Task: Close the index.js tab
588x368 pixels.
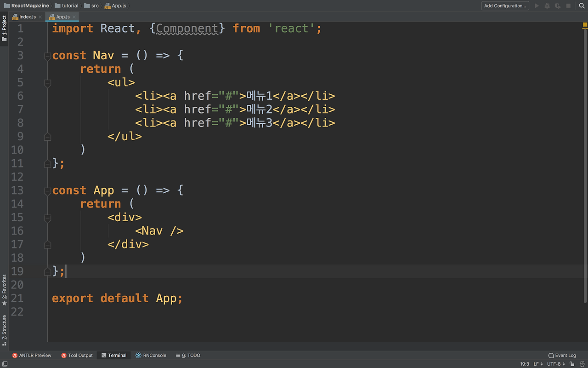Action: [x=40, y=17]
